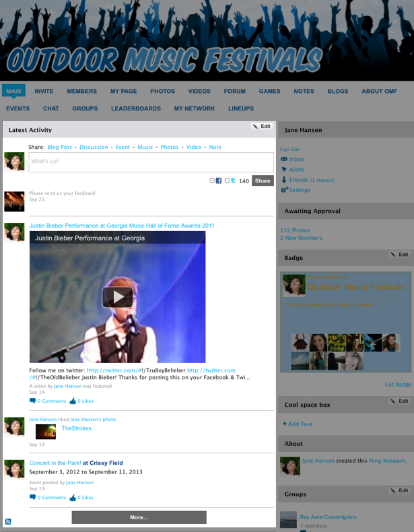This screenshot has width=414, height=532.
Task: Open the VIDEOS tab
Action: (199, 91)
